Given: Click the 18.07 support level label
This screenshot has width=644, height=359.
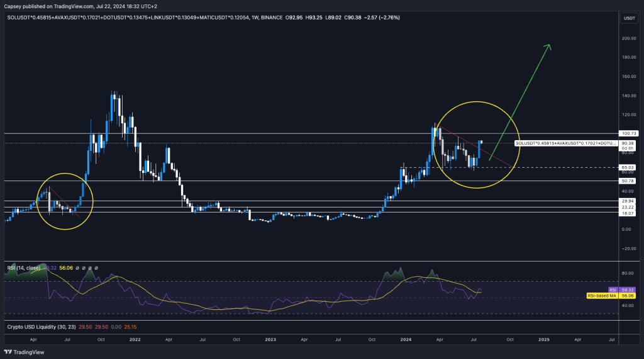Looking at the screenshot, I should pos(628,213).
